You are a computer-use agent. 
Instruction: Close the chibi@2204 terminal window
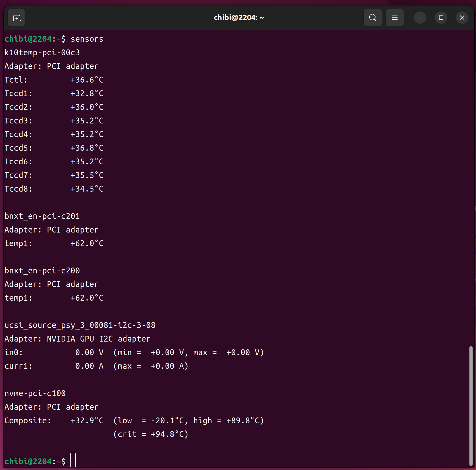[x=462, y=18]
